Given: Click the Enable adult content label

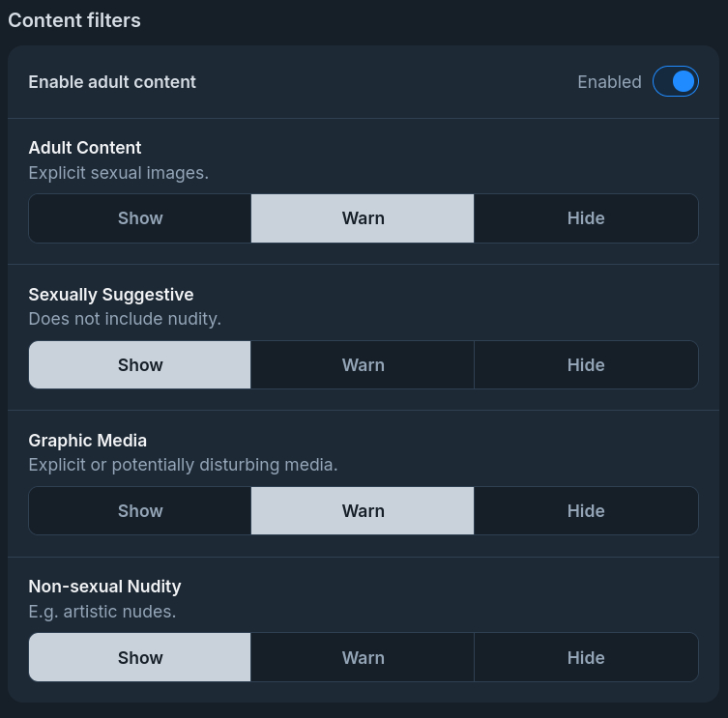Looking at the screenshot, I should click(x=112, y=82).
